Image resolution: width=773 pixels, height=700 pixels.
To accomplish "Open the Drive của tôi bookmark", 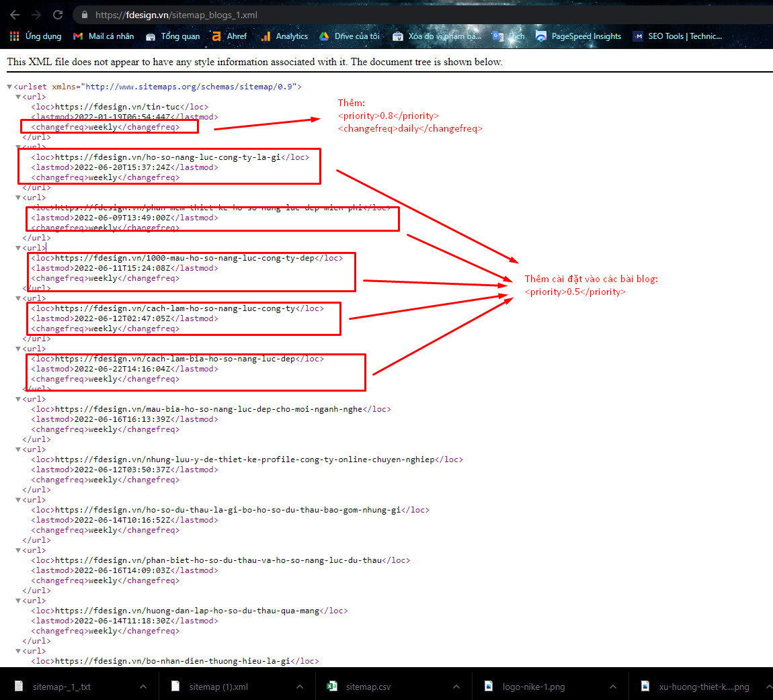I will (x=350, y=36).
